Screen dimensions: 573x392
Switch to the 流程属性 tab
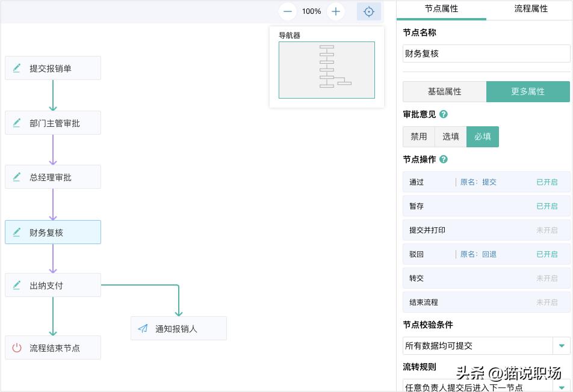tap(531, 9)
